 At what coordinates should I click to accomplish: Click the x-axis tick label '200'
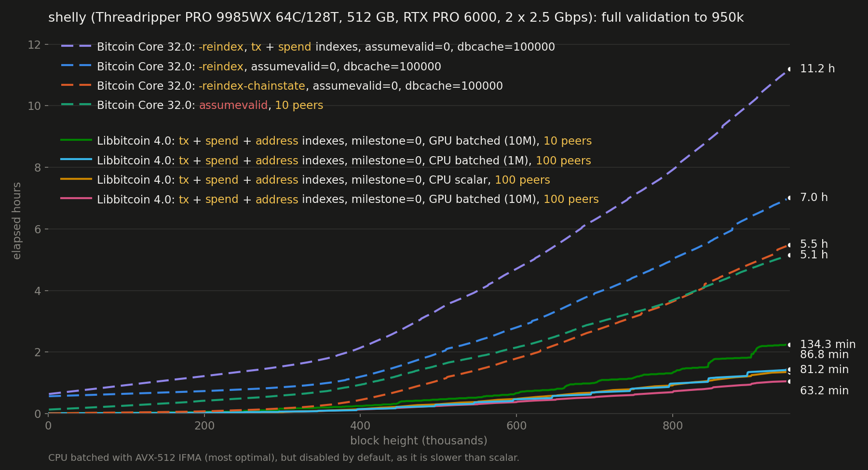click(204, 426)
